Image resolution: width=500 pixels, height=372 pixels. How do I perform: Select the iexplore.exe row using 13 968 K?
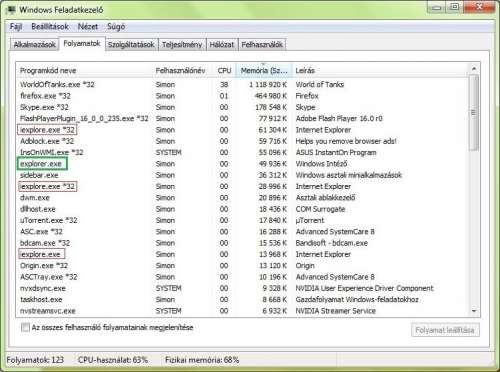pyautogui.click(x=242, y=254)
